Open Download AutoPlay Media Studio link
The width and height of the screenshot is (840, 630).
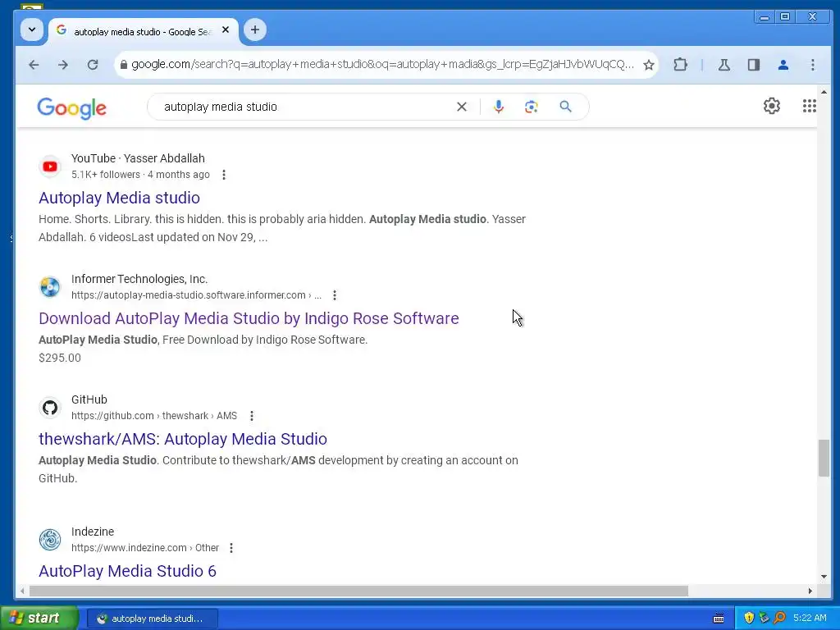(249, 318)
